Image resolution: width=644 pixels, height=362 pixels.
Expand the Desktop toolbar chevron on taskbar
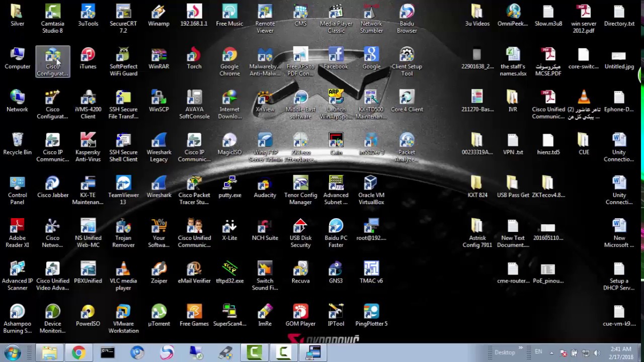(520, 348)
